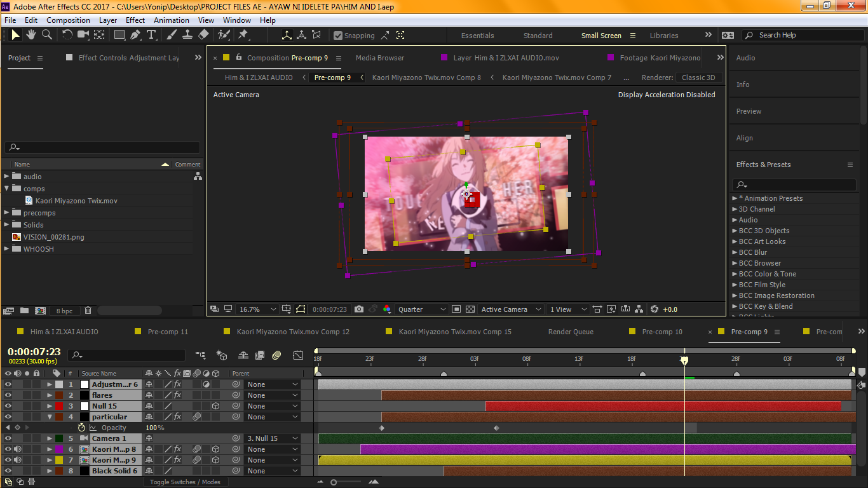Collapse the comps folder
This screenshot has height=488, width=868.
click(x=7, y=189)
